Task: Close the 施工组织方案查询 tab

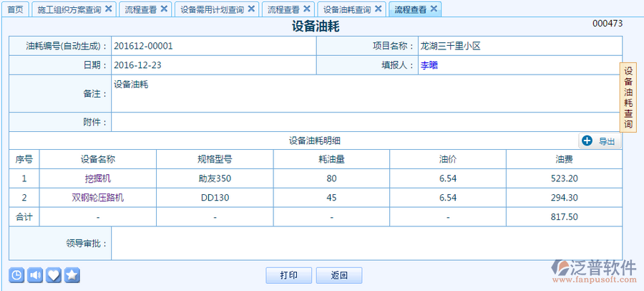Action: [x=109, y=9]
